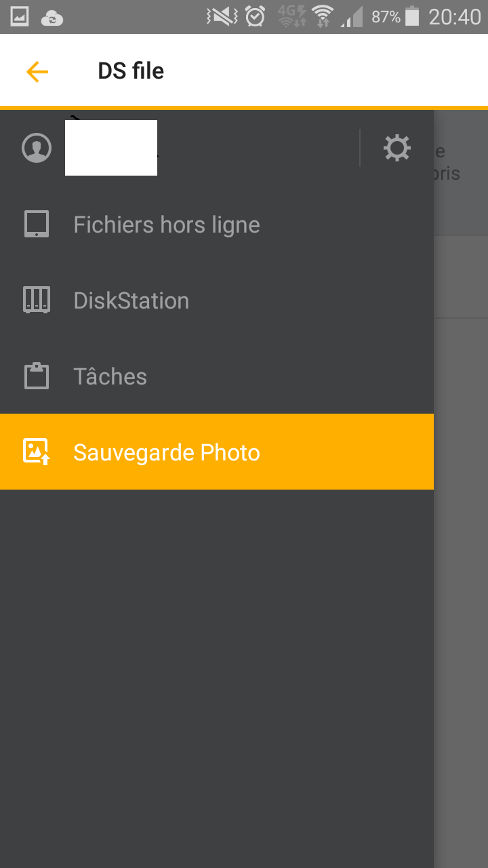The height and width of the screenshot is (868, 488).
Task: Tap the cloud sync notification icon
Action: (x=52, y=18)
